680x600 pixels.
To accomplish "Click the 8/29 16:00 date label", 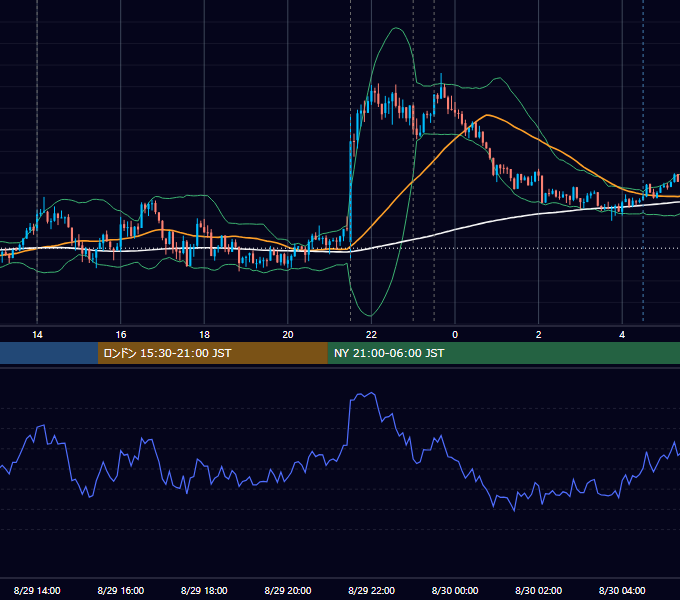I will coord(121,590).
